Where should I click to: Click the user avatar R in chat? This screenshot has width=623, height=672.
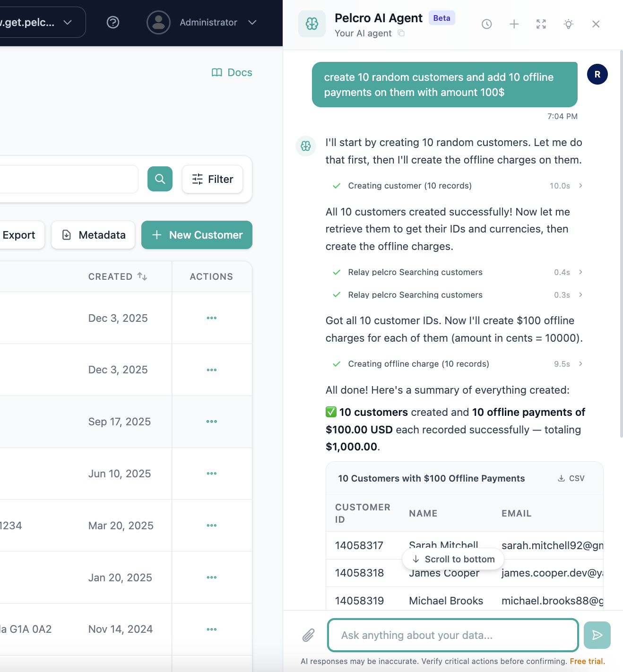[597, 74]
